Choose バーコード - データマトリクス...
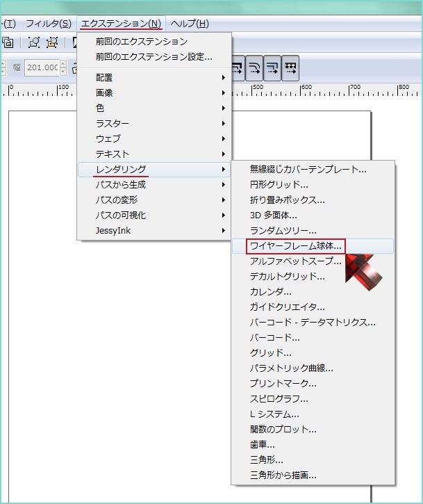423x504 pixels. click(313, 323)
